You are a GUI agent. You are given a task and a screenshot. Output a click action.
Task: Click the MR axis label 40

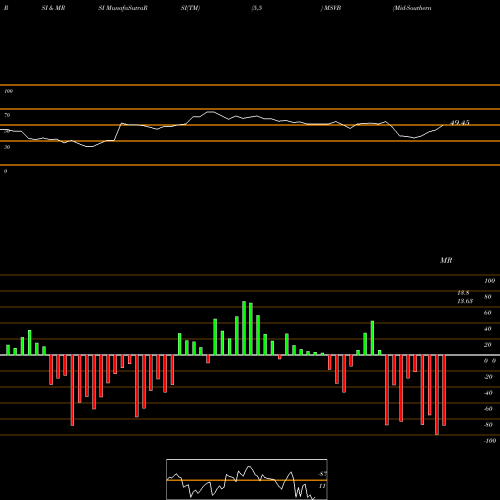coord(488,329)
